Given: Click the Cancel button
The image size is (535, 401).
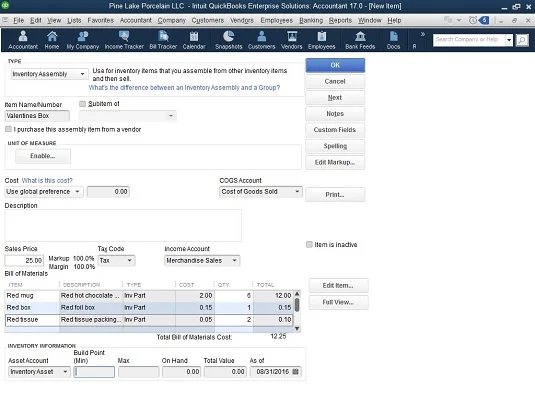Looking at the screenshot, I should pyautogui.click(x=335, y=82).
